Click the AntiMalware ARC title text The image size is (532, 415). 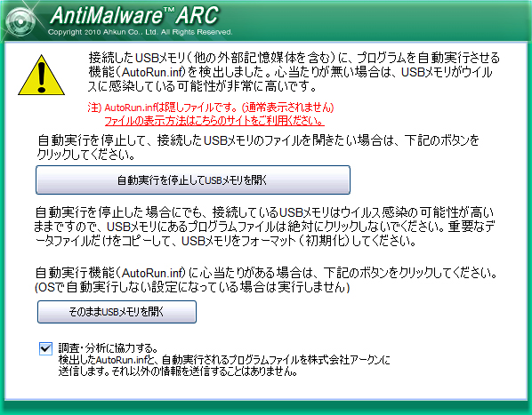(134, 15)
